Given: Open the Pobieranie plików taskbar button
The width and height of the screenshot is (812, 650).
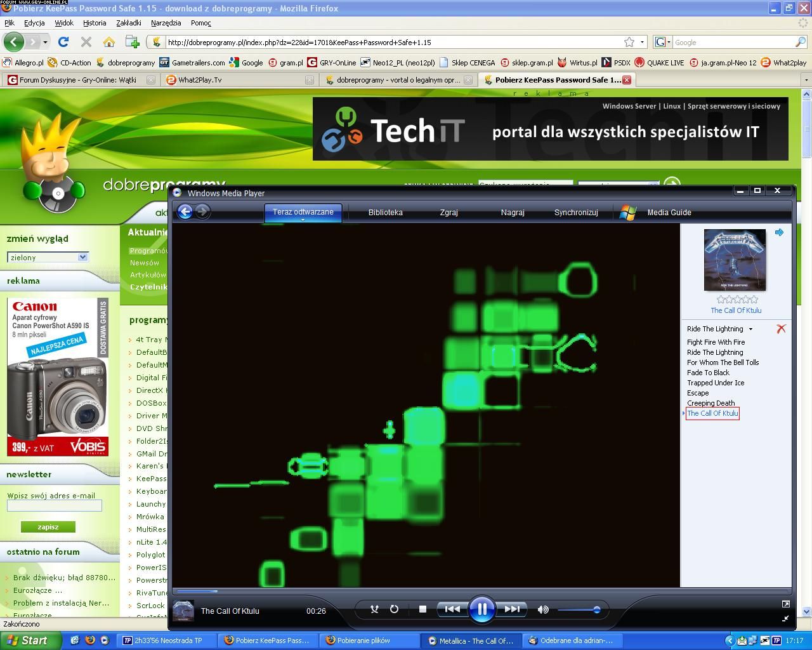Looking at the screenshot, I should click(x=369, y=640).
